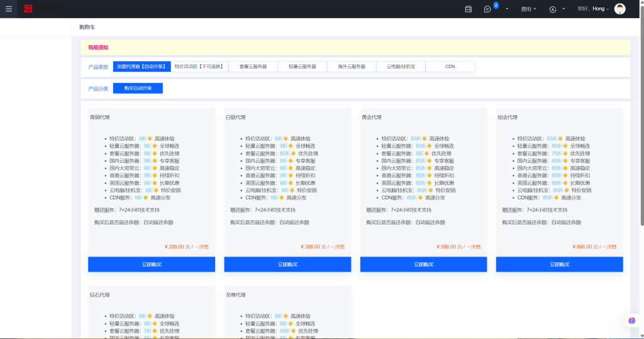This screenshot has height=339, width=644.
Task: Click the 产品类型 label
Action: click(98, 67)
